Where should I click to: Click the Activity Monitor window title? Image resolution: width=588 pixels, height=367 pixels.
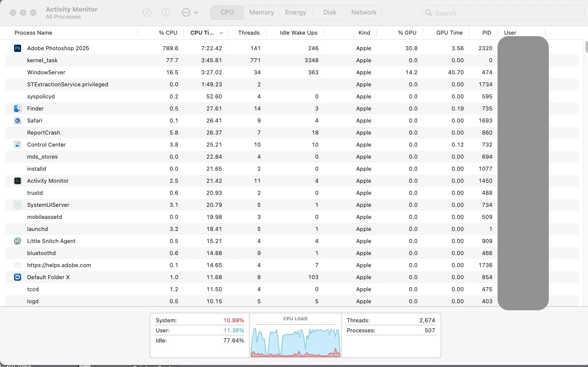point(72,10)
